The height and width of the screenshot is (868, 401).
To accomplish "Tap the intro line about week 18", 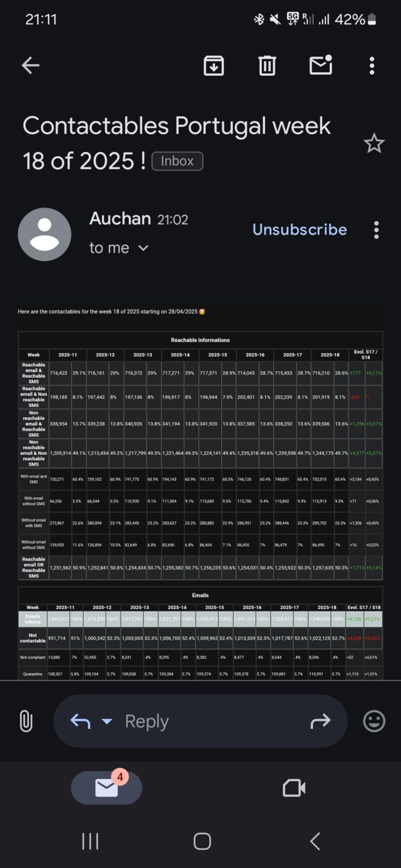I will [x=111, y=311].
